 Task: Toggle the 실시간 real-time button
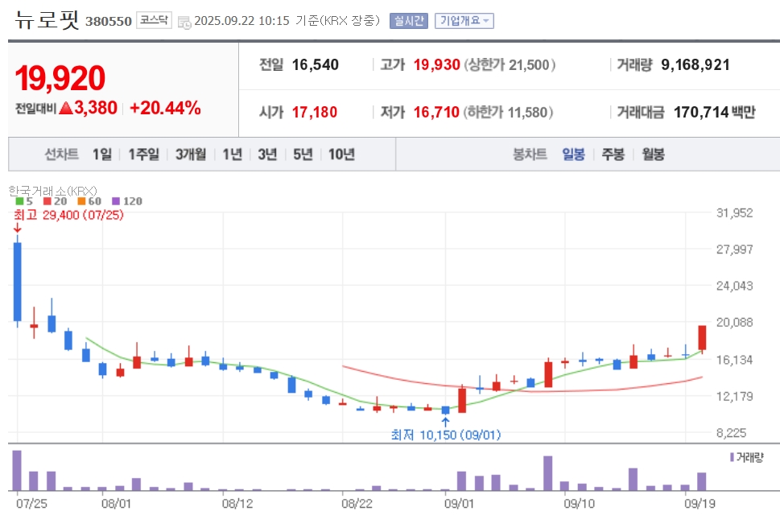(409, 21)
